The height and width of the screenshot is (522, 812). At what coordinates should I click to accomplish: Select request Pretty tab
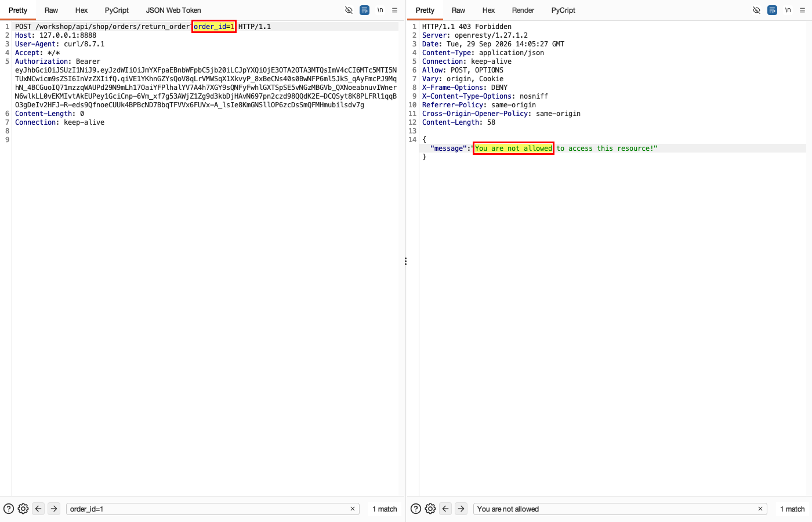point(18,10)
